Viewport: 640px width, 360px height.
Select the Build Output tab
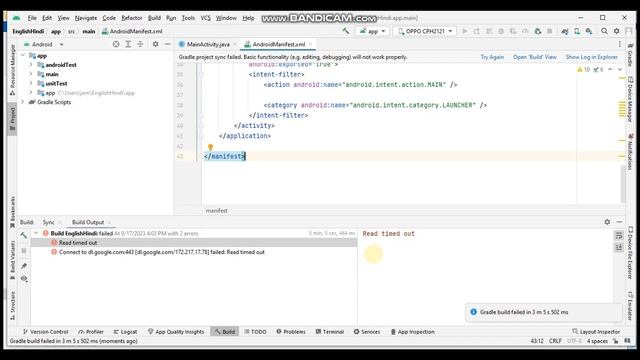[88, 222]
